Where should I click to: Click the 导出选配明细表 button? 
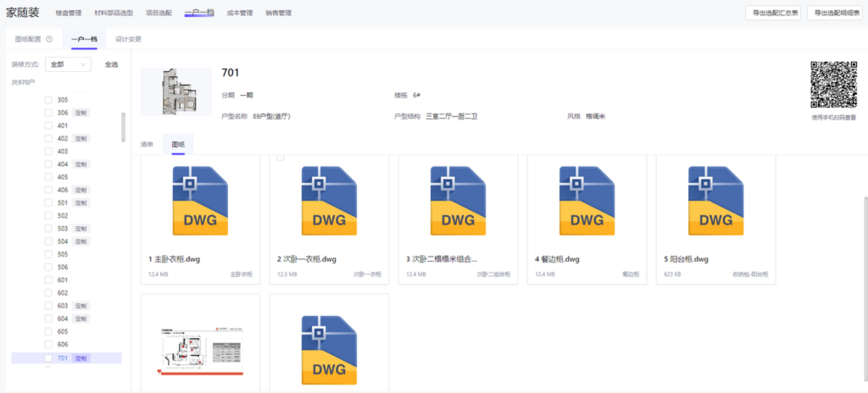835,13
